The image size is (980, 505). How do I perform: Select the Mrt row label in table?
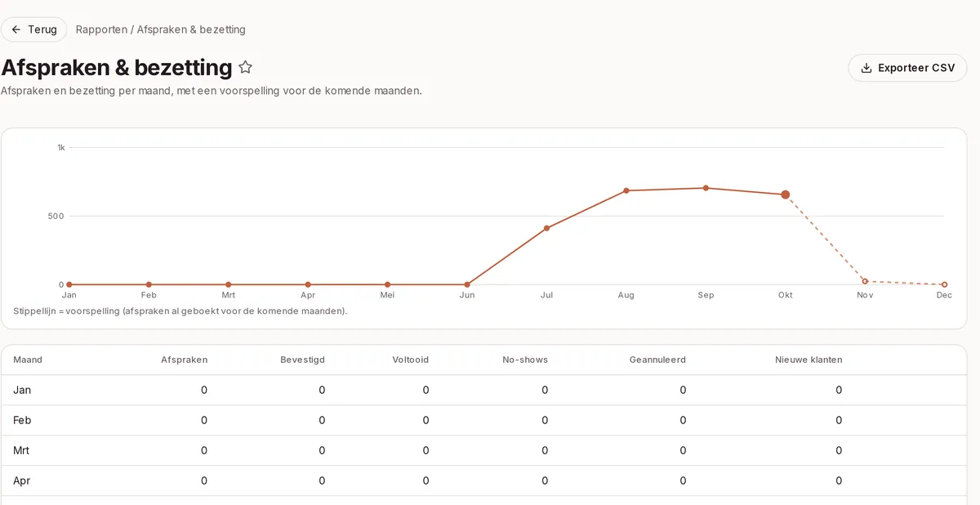pos(21,450)
